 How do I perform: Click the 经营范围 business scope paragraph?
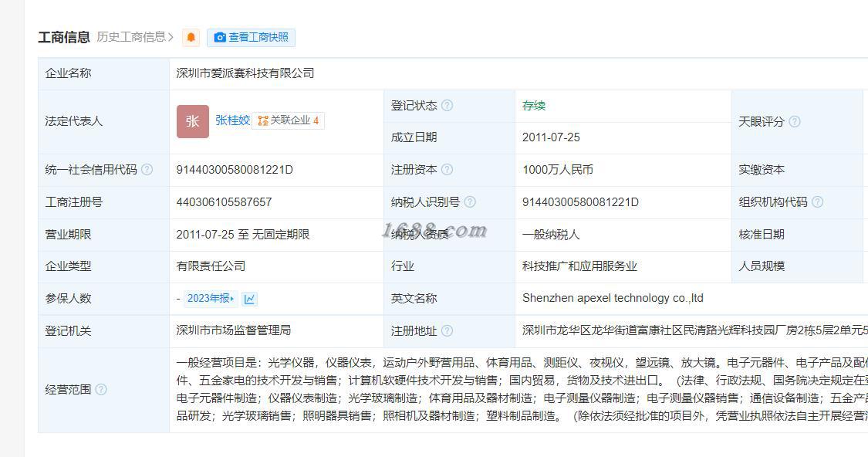point(522,389)
